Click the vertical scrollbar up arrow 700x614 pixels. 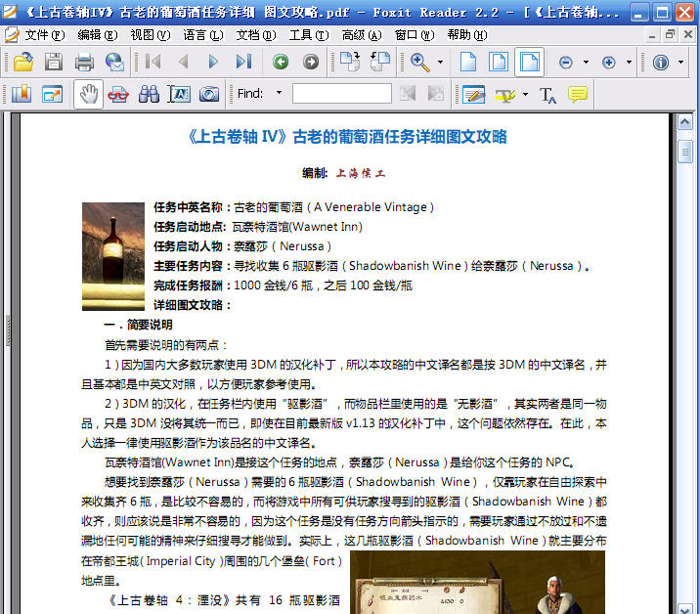[684, 122]
